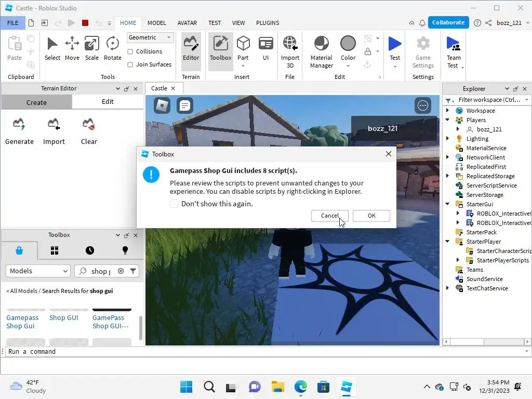Open the UI insert tool
Image resolution: width=532 pixels, height=399 pixels.
click(x=265, y=49)
